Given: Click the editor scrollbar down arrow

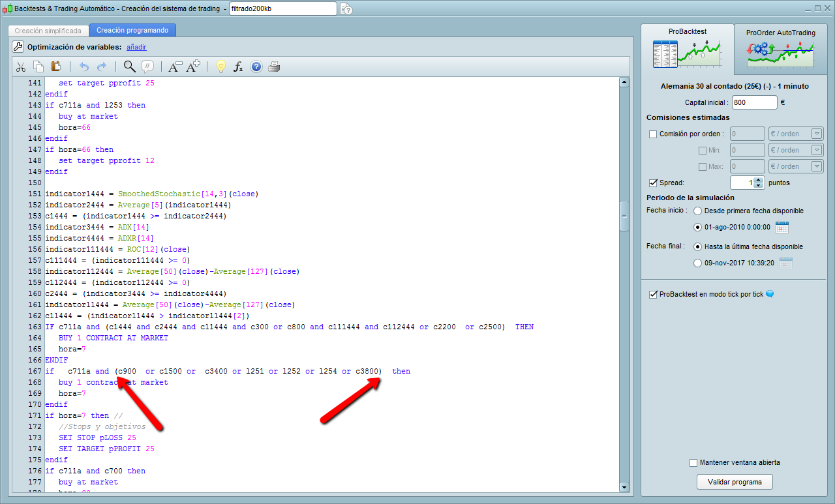Looking at the screenshot, I should point(624,487).
